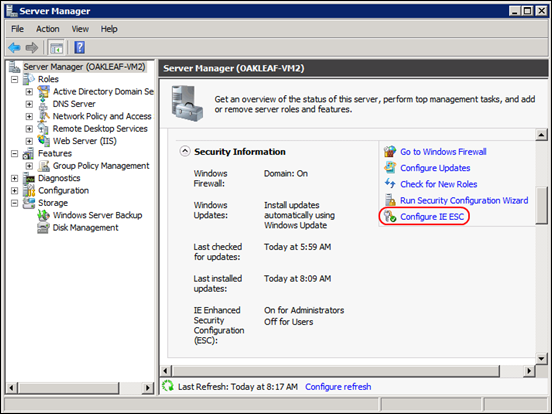The image size is (552, 414).
Task: Click the Web Server (IIS) icon
Action: click(x=44, y=141)
